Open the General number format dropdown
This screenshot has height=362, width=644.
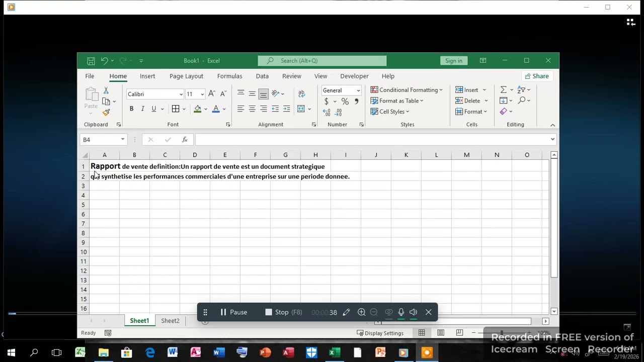pyautogui.click(x=358, y=90)
